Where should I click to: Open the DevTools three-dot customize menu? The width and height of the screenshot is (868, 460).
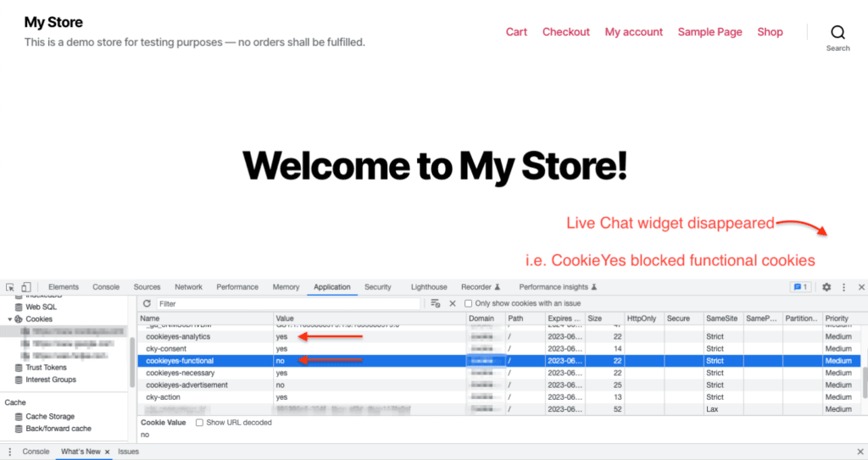pyautogui.click(x=843, y=287)
